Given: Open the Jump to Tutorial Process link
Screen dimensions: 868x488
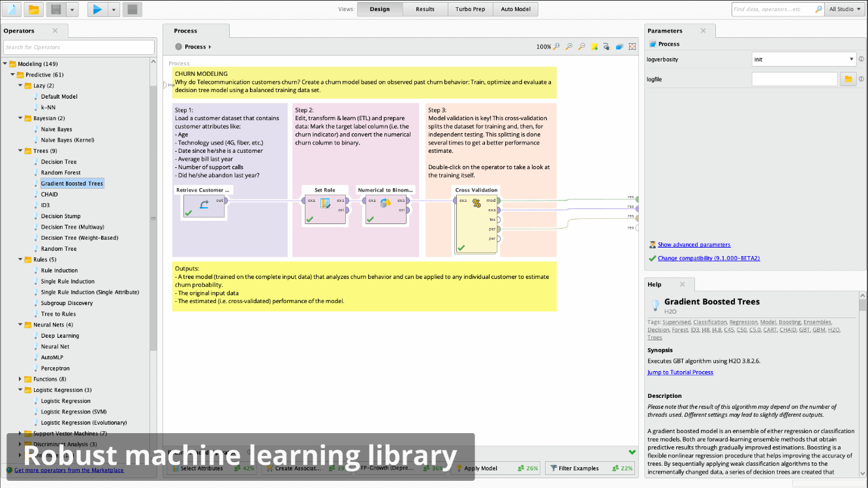Looking at the screenshot, I should [x=680, y=372].
